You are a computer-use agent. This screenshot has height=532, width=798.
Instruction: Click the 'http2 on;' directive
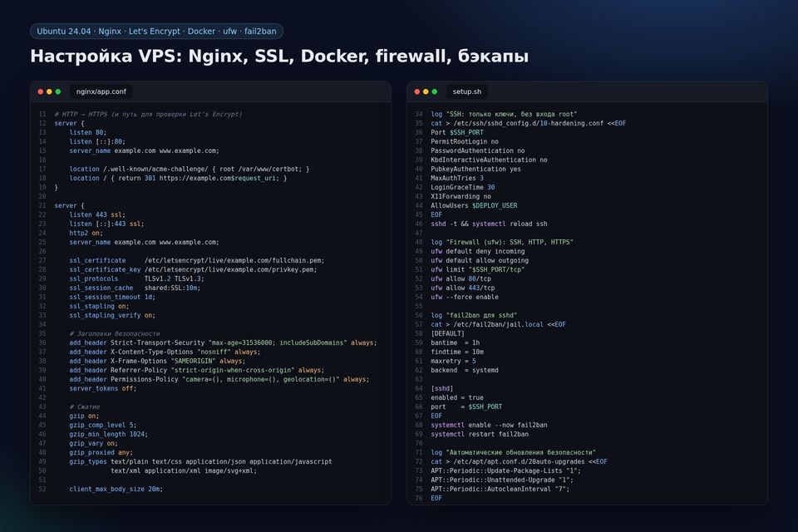coord(86,233)
